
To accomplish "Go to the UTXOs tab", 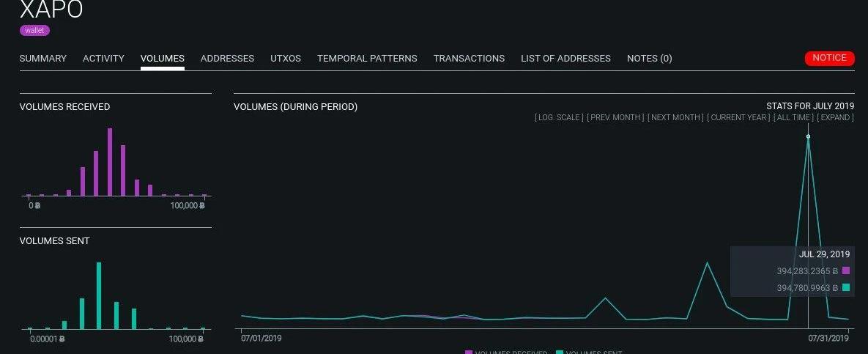I will coord(286,58).
